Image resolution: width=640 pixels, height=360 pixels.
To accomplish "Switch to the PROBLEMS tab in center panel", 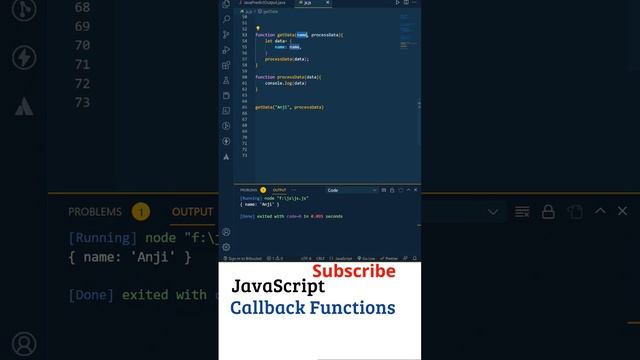I will [249, 190].
